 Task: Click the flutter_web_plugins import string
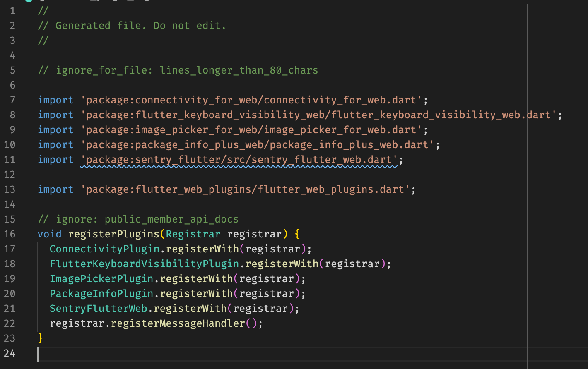(x=246, y=189)
